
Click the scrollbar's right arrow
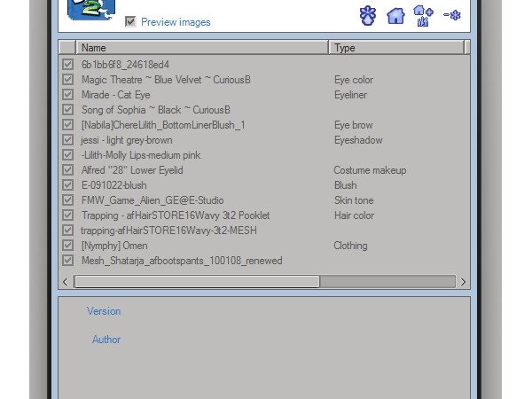point(463,282)
